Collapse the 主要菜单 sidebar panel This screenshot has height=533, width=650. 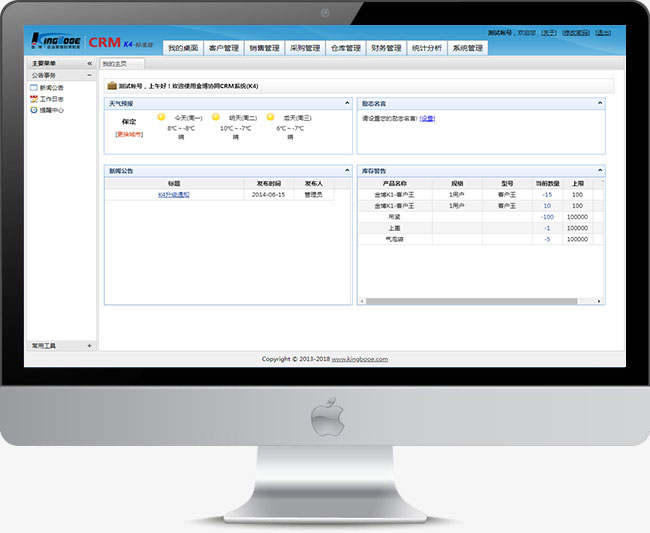click(x=90, y=63)
